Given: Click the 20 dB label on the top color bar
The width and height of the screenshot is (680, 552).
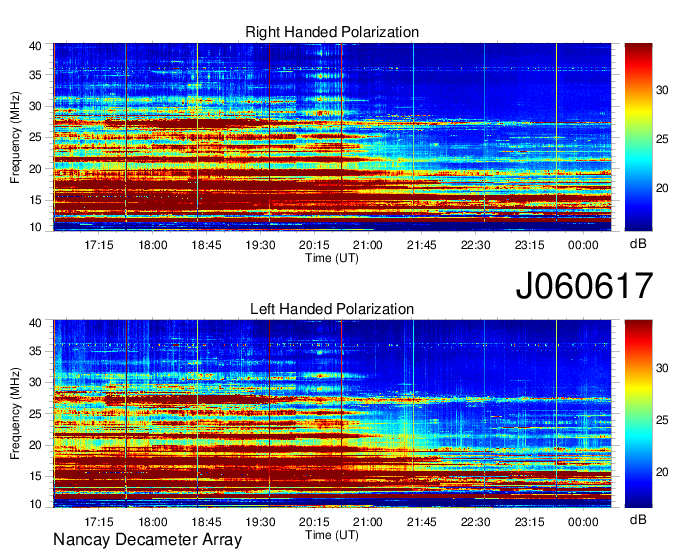Looking at the screenshot, I should [x=662, y=188].
